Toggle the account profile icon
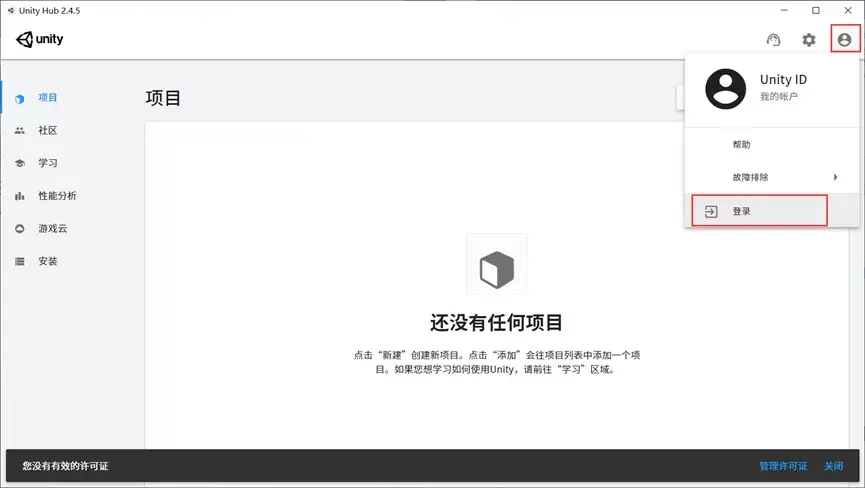The height and width of the screenshot is (488, 865). [x=845, y=40]
